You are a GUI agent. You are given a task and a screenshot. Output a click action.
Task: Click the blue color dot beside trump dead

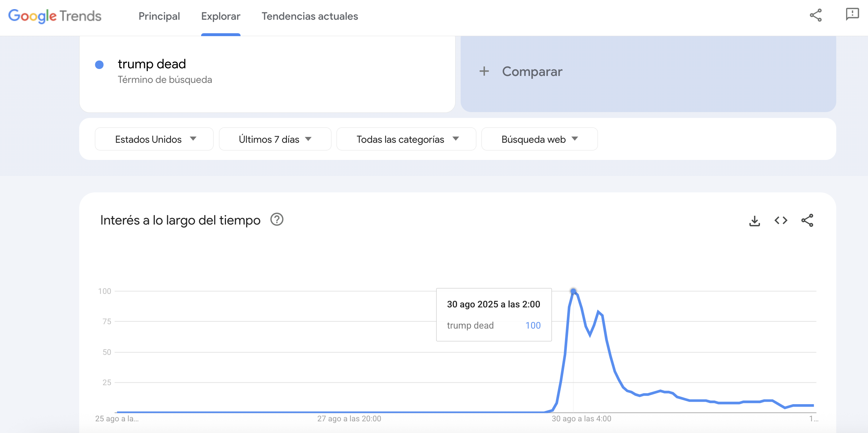99,65
